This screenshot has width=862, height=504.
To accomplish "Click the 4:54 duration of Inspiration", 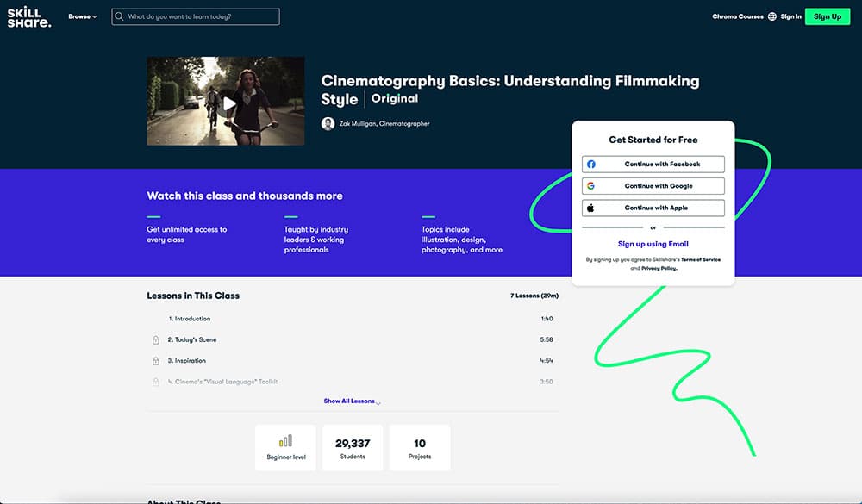I will click(547, 360).
